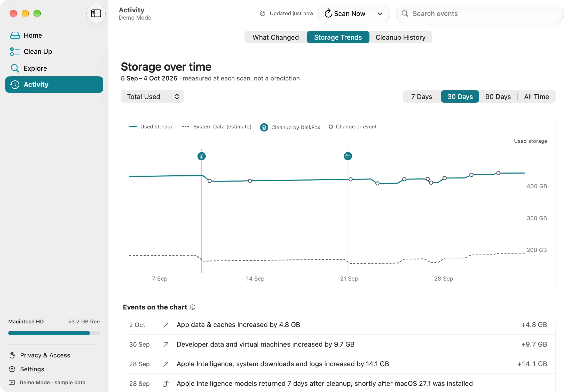Open the Explore section

pyautogui.click(x=54, y=68)
